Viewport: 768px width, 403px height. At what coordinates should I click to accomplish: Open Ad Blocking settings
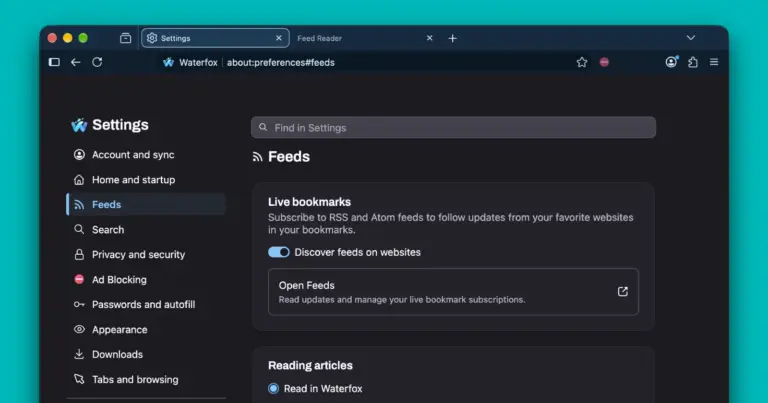[x=146, y=280]
